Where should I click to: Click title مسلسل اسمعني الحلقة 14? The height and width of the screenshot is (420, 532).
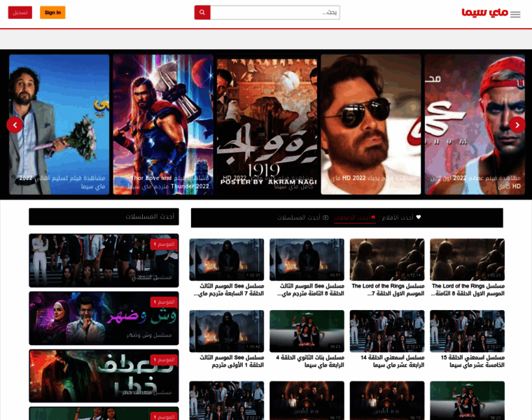click(x=393, y=361)
